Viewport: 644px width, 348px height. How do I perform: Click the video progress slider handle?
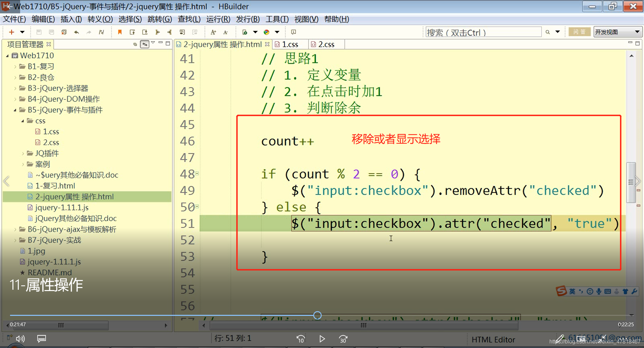tap(317, 315)
